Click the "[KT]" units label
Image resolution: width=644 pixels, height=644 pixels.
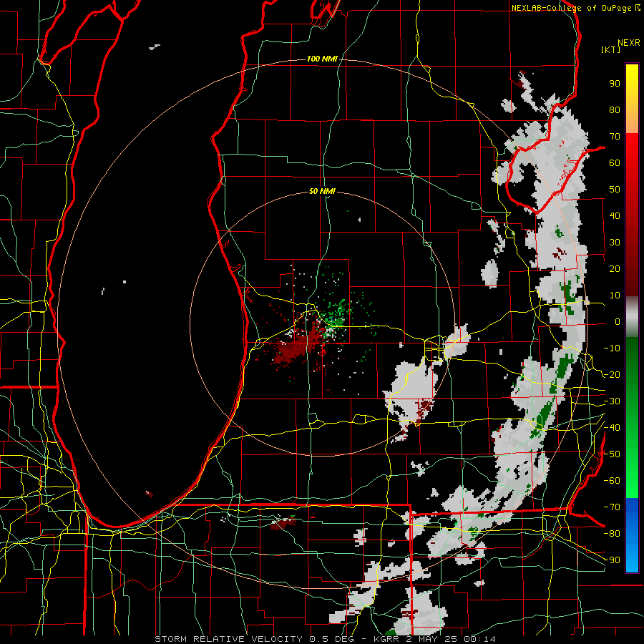coord(610,49)
